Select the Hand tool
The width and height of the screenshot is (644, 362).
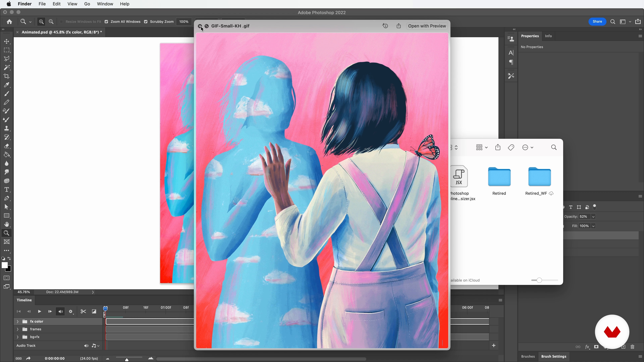(7, 224)
